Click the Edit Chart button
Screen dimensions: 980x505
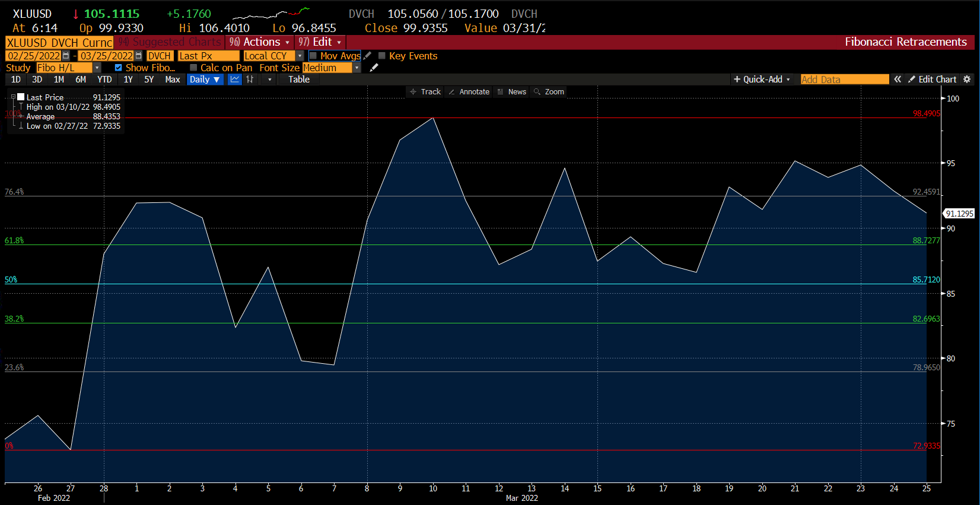pos(932,80)
